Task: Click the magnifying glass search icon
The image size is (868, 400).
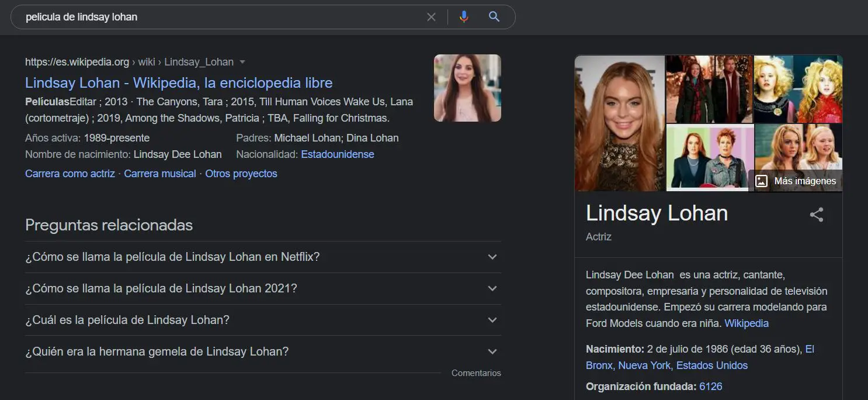Action: click(x=494, y=17)
